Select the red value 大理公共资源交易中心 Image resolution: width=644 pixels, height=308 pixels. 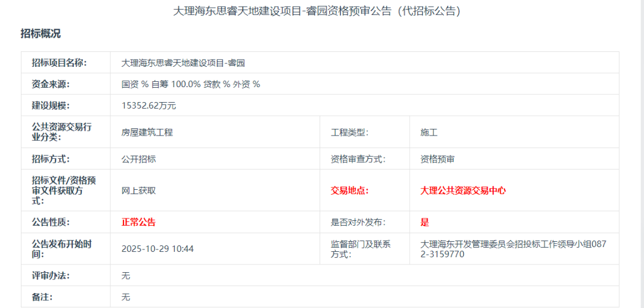pyautogui.click(x=463, y=190)
